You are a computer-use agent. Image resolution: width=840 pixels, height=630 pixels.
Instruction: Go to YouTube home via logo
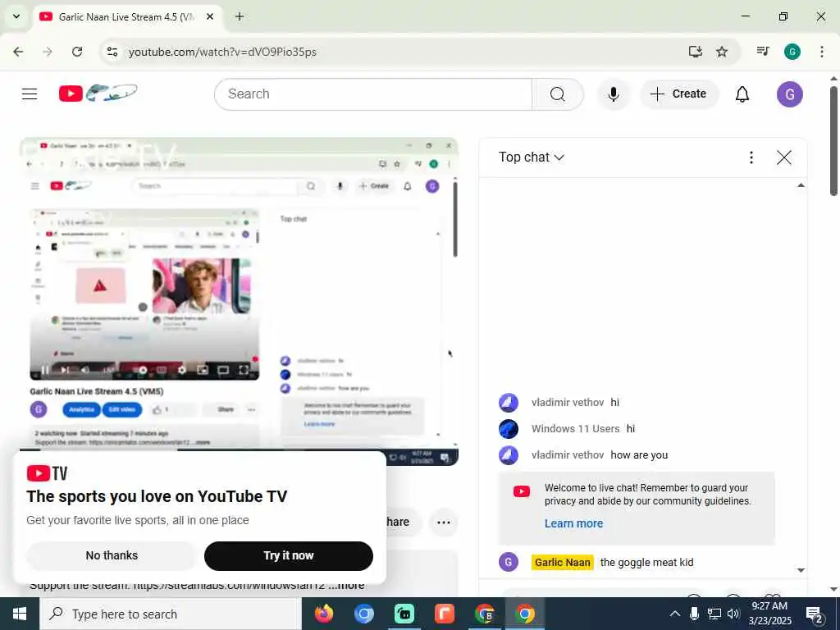pos(98,94)
